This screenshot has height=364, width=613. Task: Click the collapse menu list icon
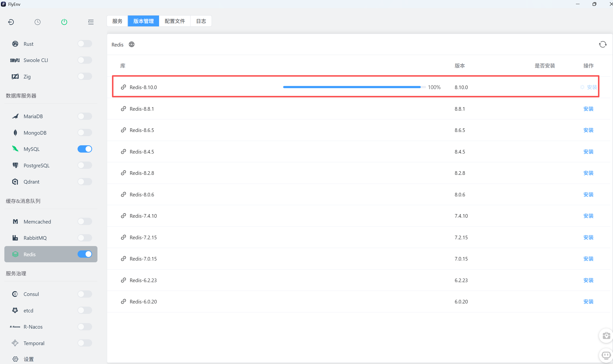pos(91,22)
